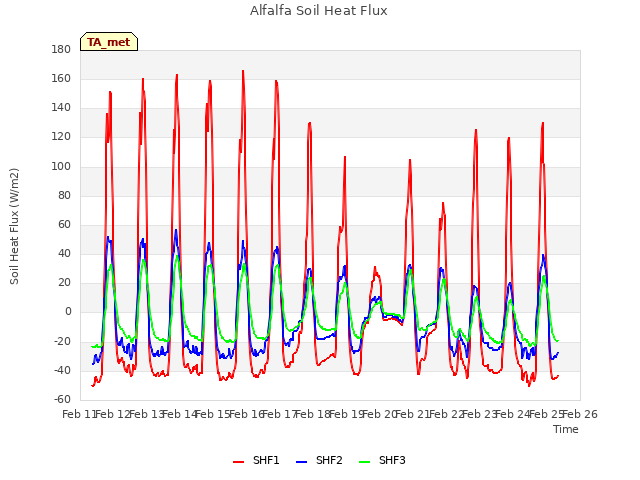This screenshot has height=480, width=640.
Task: Click the Feb 23 x-axis tick label
Action: (480, 415)
